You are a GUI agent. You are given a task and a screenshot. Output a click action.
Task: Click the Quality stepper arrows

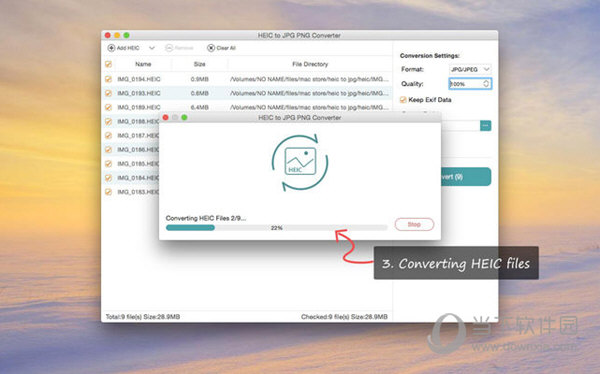486,83
